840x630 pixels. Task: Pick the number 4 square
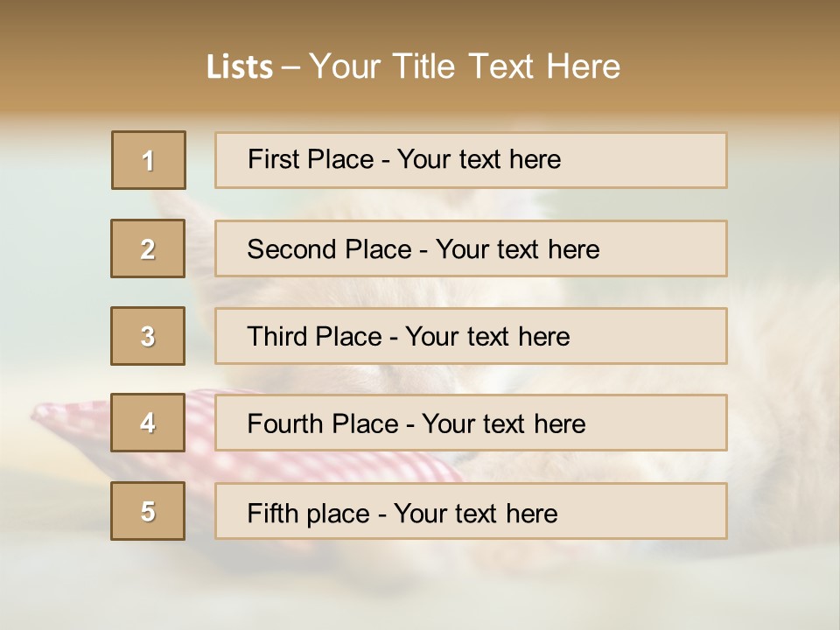pos(148,423)
